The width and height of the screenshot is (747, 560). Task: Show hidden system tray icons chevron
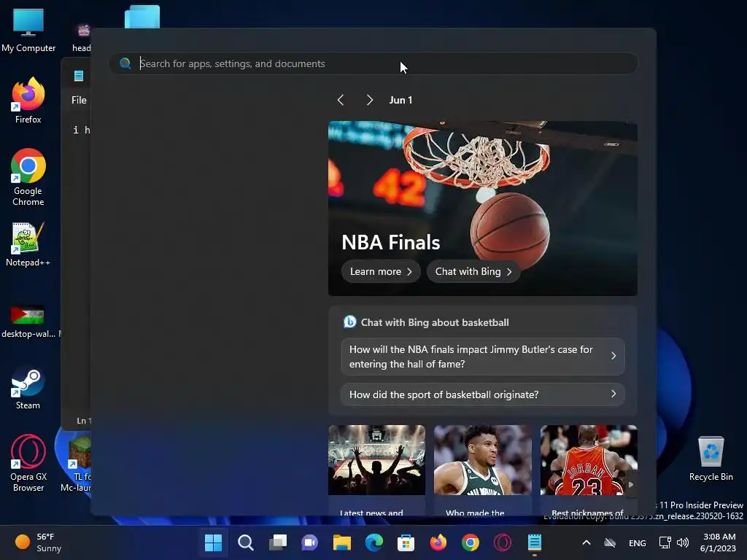[x=587, y=542]
